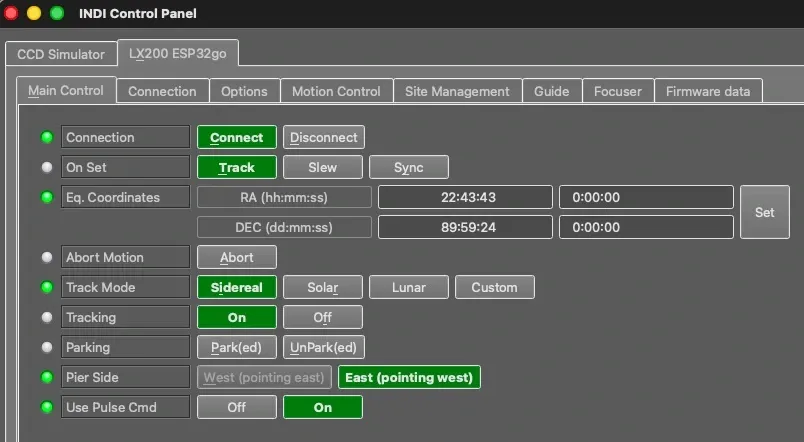Select the LX200 ESP32go device tab
The height and width of the screenshot is (442, 804).
point(177,53)
